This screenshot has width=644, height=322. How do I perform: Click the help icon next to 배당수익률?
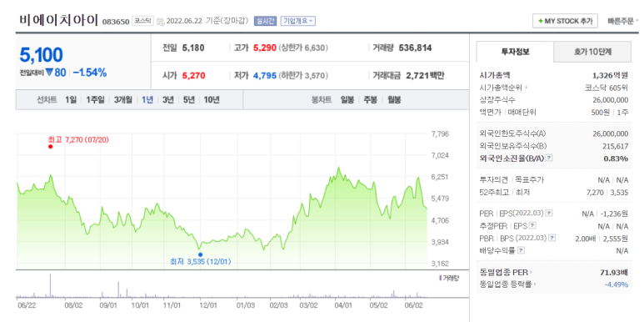[x=521, y=250]
